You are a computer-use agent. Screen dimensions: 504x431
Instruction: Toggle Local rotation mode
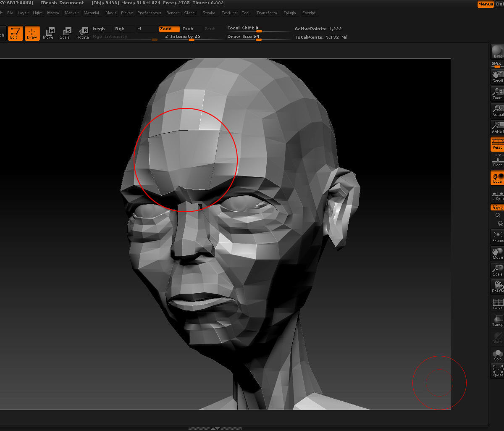pos(498,178)
